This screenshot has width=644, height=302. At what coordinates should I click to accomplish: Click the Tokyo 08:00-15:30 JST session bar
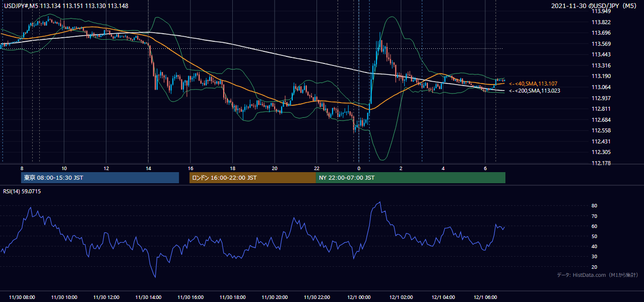click(100, 178)
